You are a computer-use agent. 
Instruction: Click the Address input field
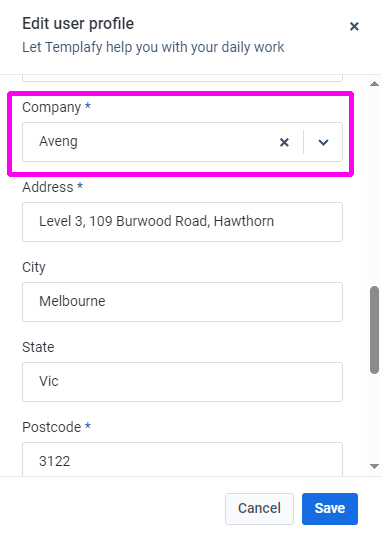pyautogui.click(x=182, y=222)
